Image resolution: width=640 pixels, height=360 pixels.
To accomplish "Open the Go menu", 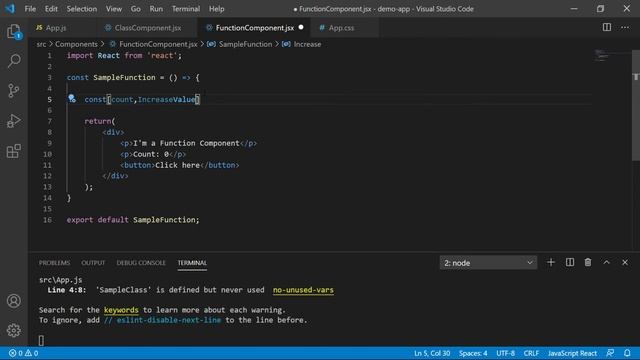I will pos(136,9).
